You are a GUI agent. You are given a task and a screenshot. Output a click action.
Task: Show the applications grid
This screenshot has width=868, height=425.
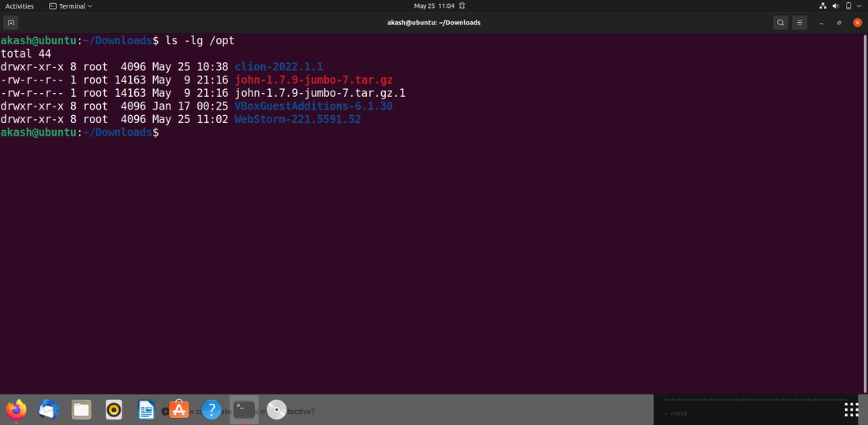[851, 409]
